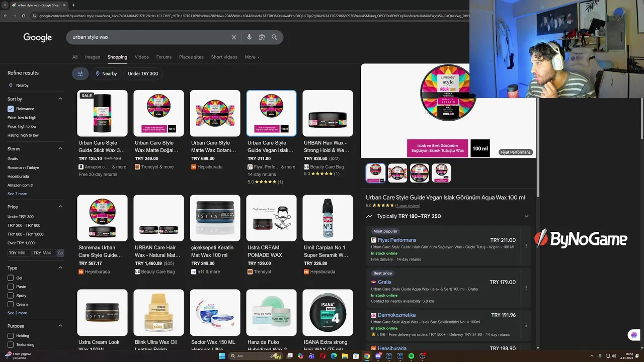Expand See 2 more types
This screenshot has height=362, width=644.
[17, 313]
